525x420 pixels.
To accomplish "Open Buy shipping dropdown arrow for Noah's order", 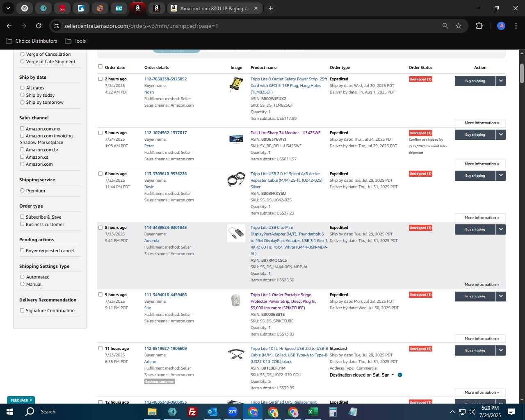I will click(x=501, y=81).
